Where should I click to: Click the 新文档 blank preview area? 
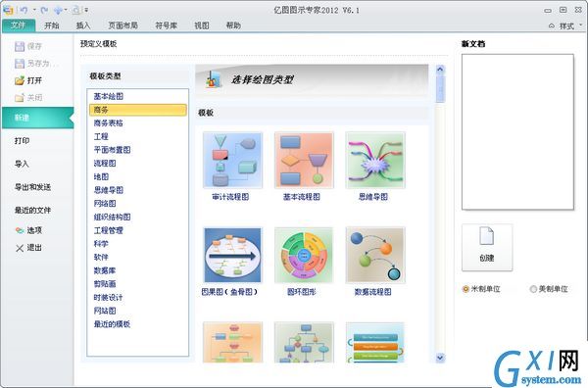coord(517,132)
